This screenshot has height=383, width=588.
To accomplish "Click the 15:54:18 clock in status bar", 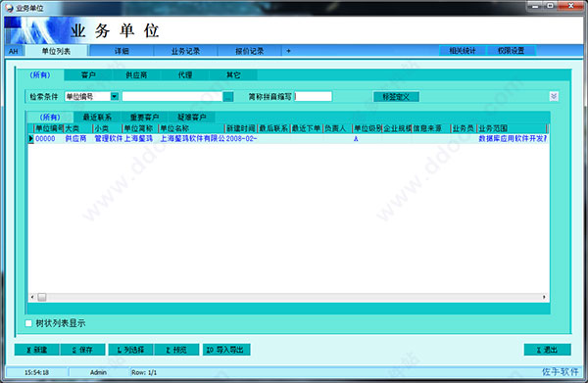I will (37, 372).
